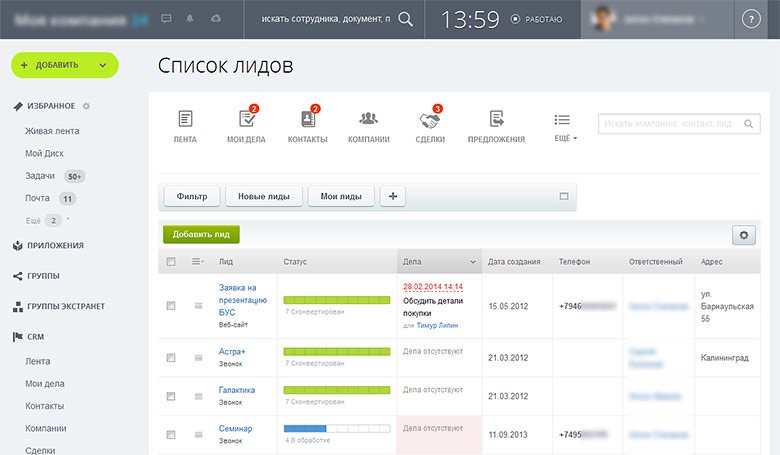Switch to the Новые лиды filter tab
The image size is (780, 455).
point(264,197)
